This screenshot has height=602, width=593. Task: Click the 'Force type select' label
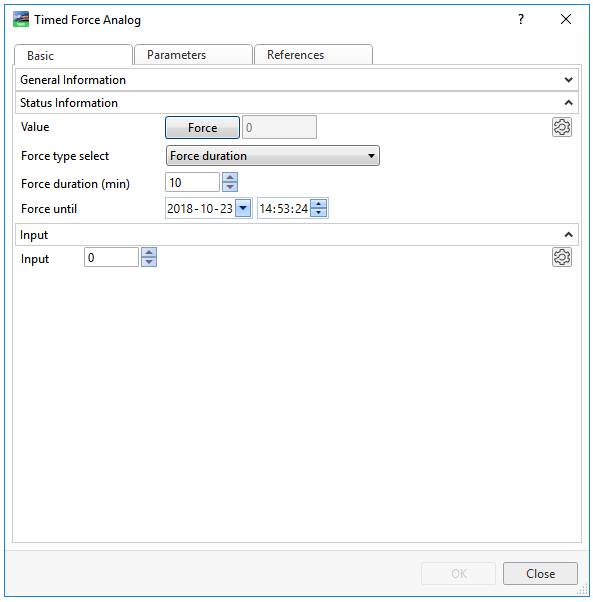click(65, 156)
